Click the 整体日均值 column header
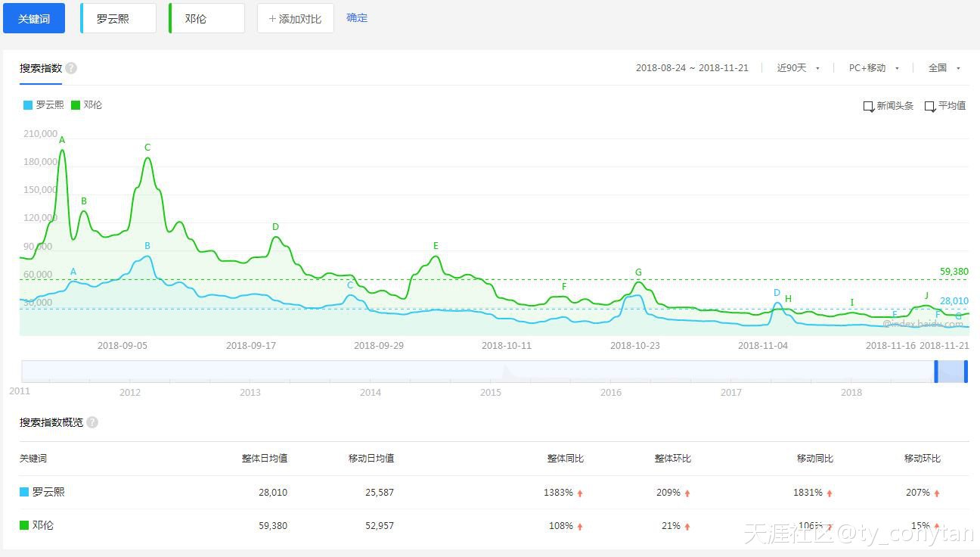 pos(265,459)
